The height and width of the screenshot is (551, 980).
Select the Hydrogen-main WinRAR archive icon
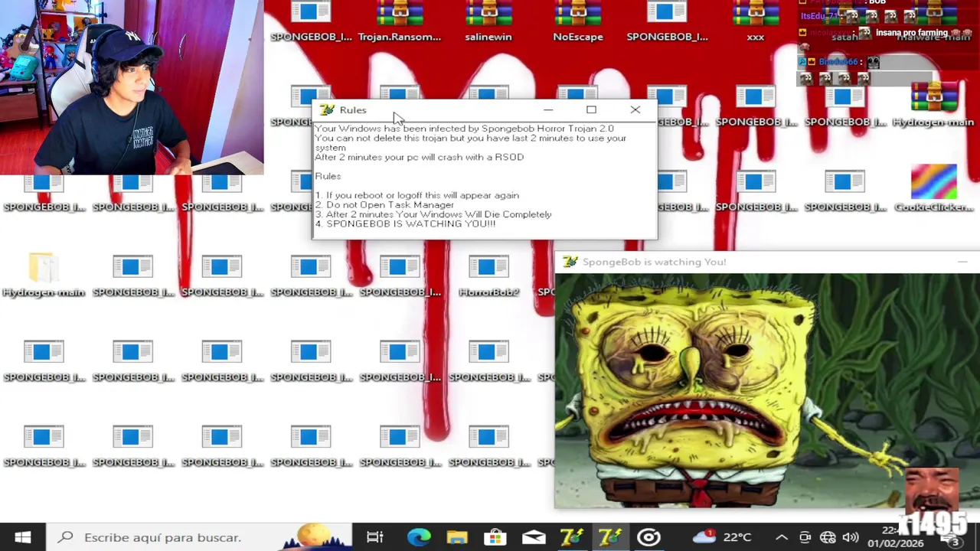933,106
